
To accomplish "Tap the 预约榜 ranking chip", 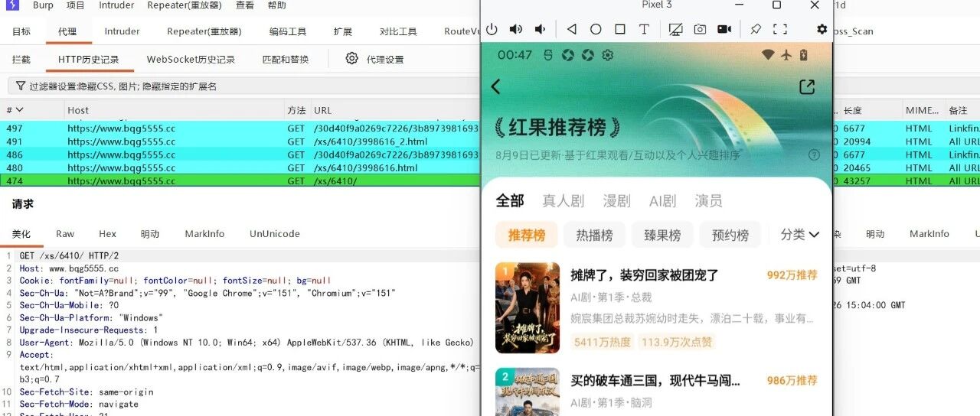I will click(x=730, y=235).
